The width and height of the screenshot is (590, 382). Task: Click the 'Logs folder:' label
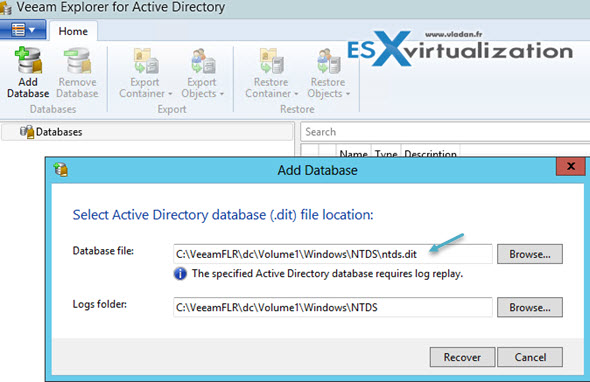[100, 304]
